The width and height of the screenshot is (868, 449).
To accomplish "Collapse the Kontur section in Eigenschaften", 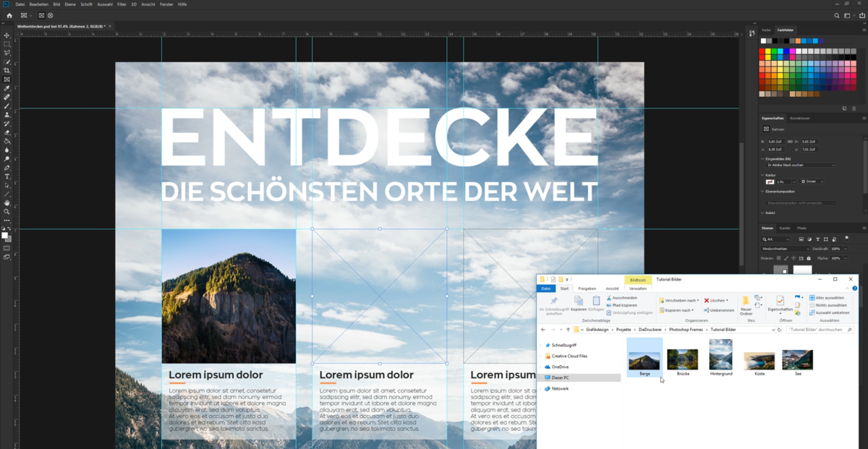I will pyautogui.click(x=761, y=174).
